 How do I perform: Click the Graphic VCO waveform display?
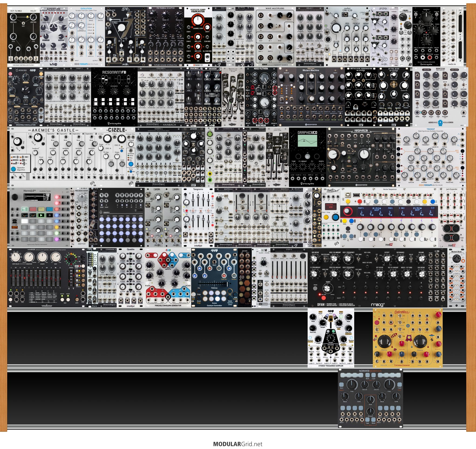point(307,141)
